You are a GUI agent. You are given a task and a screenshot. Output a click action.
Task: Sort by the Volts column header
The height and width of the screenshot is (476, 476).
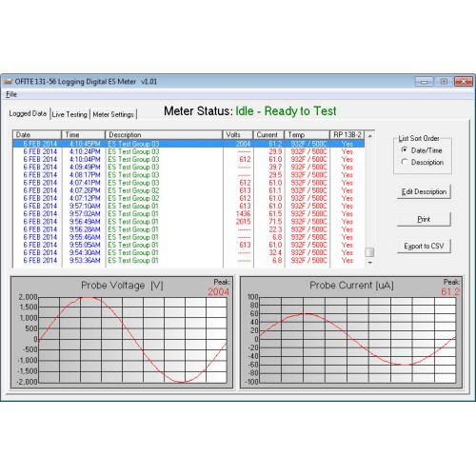point(238,134)
